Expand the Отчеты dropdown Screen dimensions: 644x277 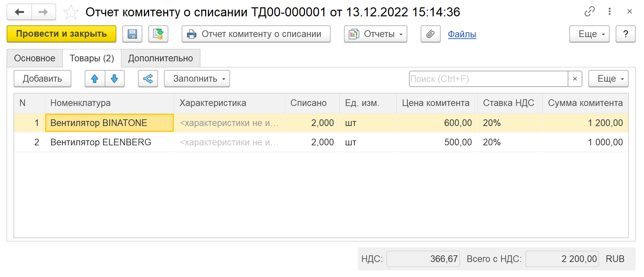[x=375, y=34]
